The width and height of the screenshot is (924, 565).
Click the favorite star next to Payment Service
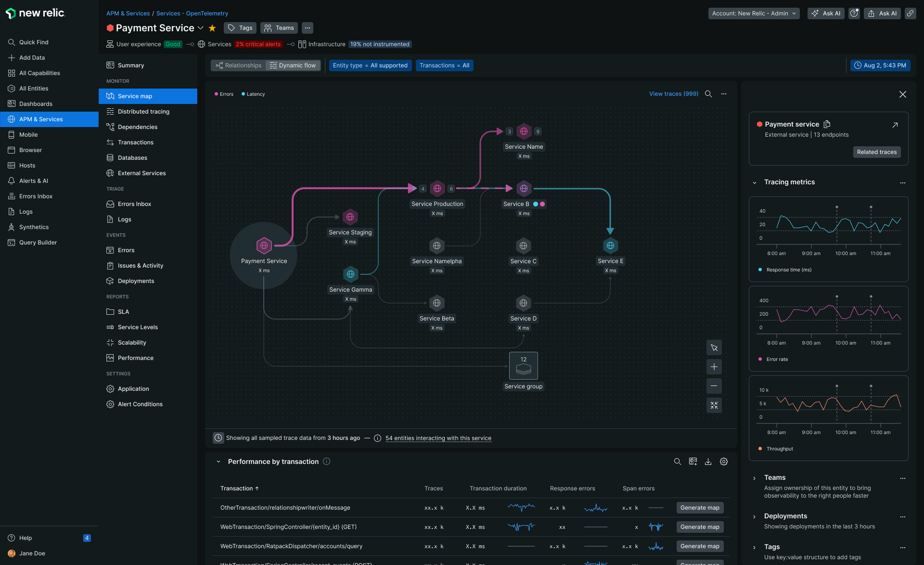(x=212, y=28)
